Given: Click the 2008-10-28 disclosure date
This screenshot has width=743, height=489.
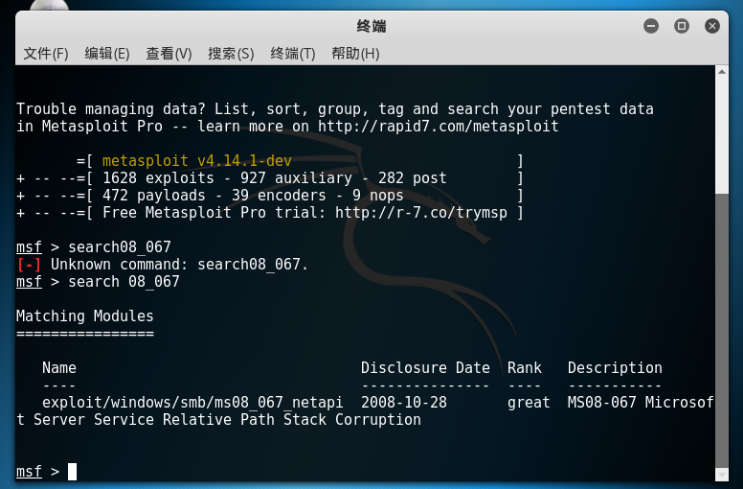Looking at the screenshot, I should click(x=404, y=403).
